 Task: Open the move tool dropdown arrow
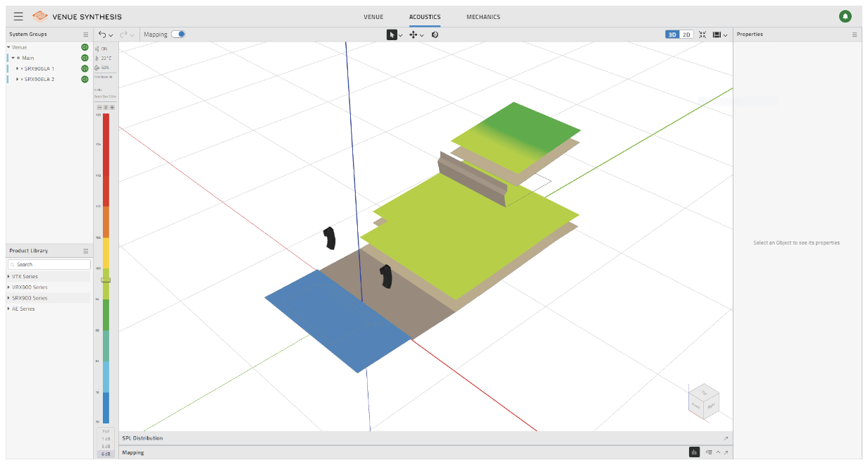(422, 35)
